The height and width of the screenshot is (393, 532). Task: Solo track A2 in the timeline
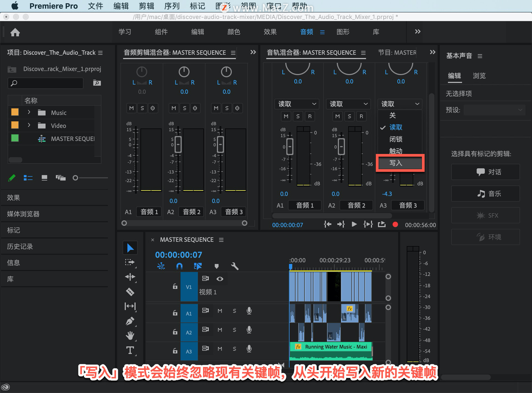click(x=234, y=330)
